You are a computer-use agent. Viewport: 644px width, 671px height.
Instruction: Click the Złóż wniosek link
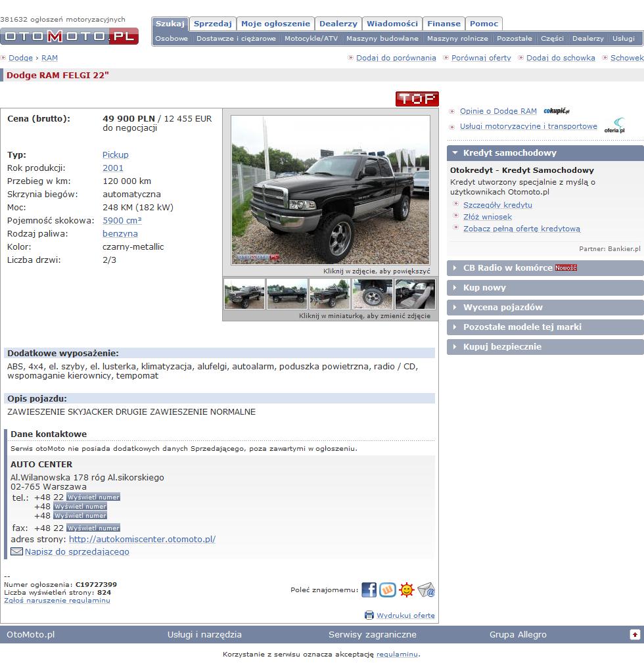pos(488,217)
